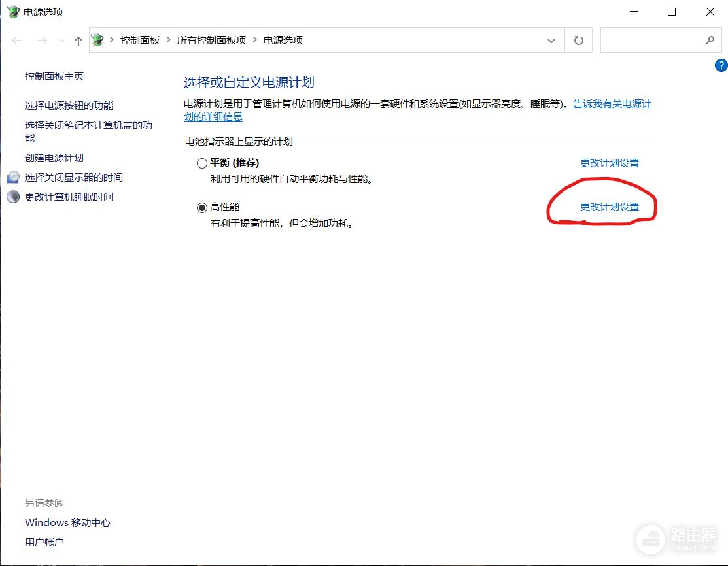Select the 高性能 power plan

(x=202, y=207)
